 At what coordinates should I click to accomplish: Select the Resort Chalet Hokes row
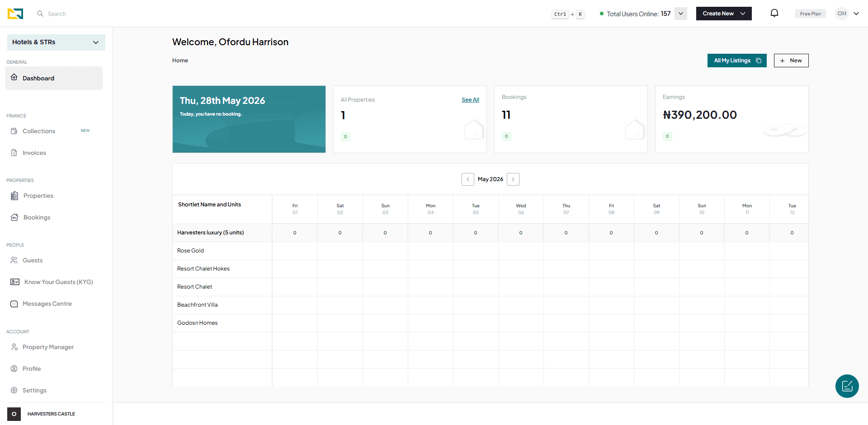point(491,269)
